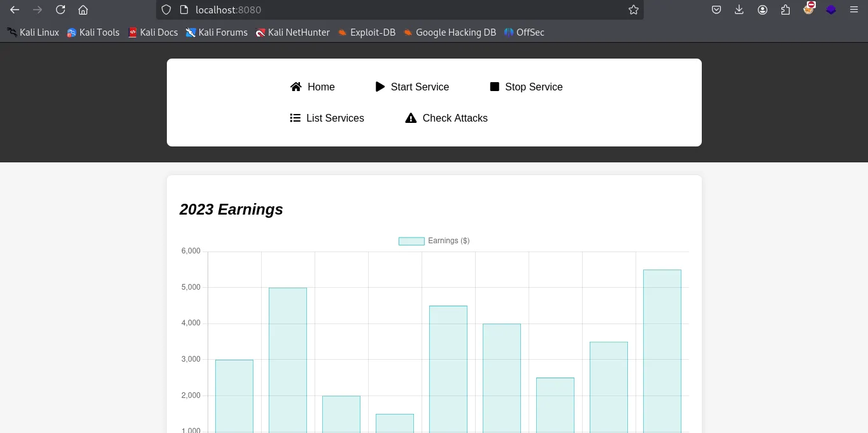Viewport: 868px width, 433px height.
Task: Open the Kali Docs bookmark
Action: (153, 32)
